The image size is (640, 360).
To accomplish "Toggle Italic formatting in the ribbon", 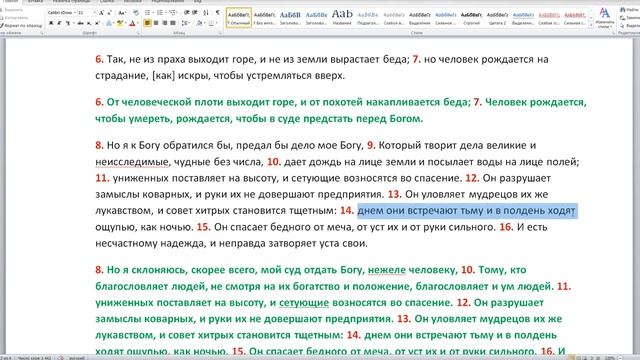I will coord(59,23).
